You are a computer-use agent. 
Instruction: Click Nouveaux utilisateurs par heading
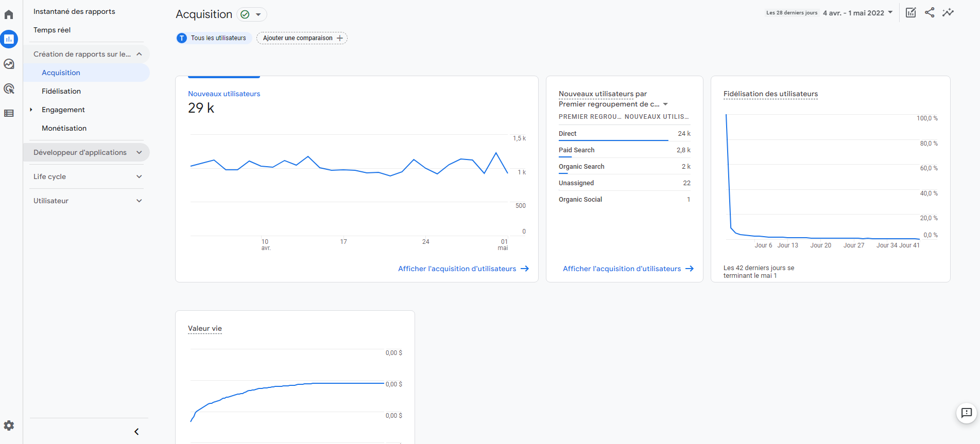pos(603,94)
